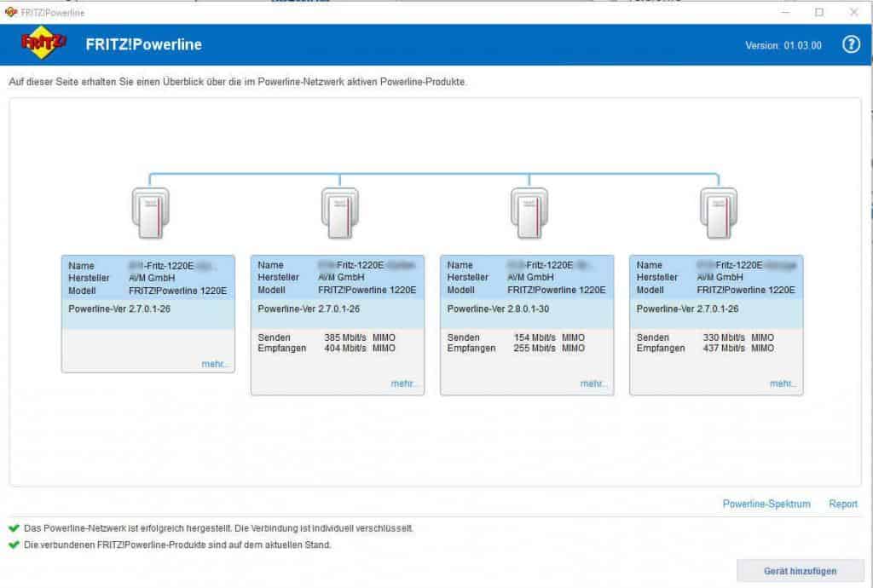Select the adapter icon above the 330 Mbit/s card
Viewport: 873px width, 588px height.
718,213
